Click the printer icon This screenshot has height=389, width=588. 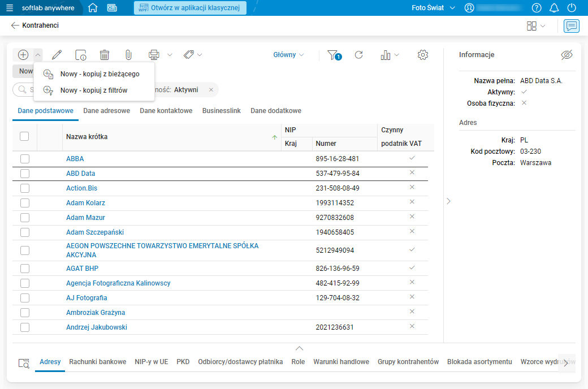pos(154,55)
